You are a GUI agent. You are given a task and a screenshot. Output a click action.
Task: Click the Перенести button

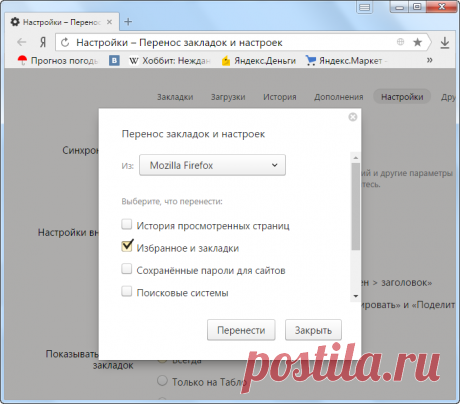click(x=241, y=330)
